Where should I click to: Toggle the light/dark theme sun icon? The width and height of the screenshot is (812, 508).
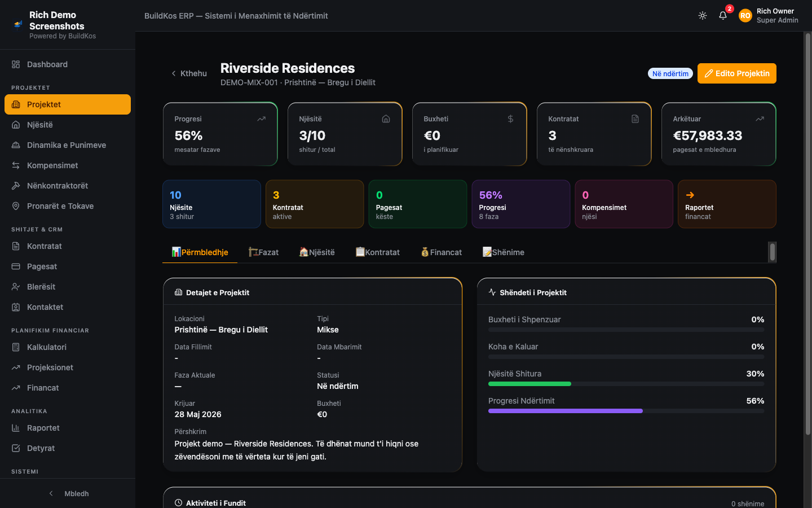pyautogui.click(x=703, y=16)
